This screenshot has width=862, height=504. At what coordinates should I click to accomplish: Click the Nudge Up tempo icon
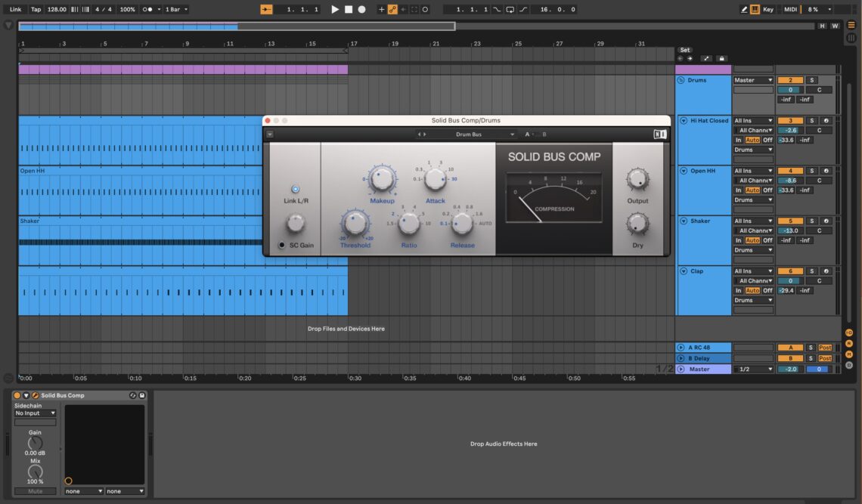(x=85, y=9)
